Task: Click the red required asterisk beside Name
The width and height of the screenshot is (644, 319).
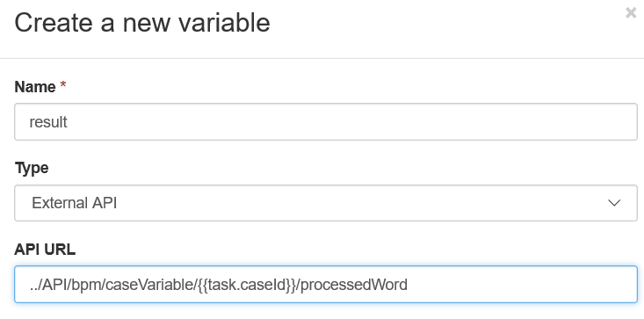Action: [63, 85]
